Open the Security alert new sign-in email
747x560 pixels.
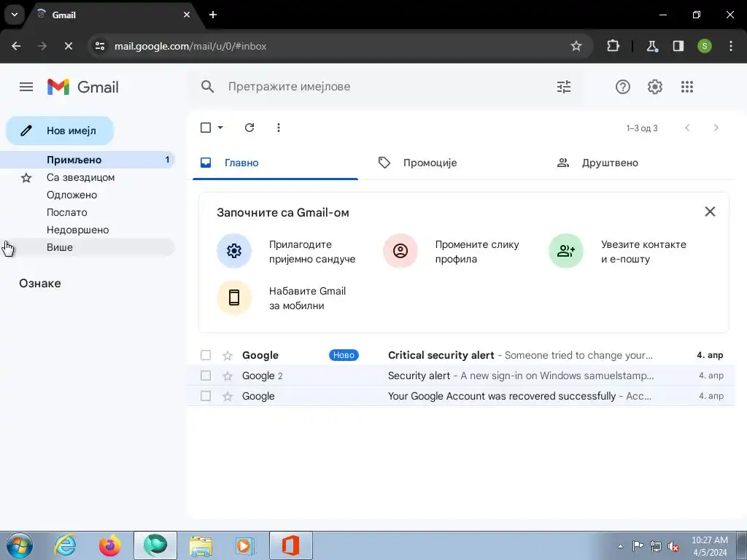coord(461,376)
